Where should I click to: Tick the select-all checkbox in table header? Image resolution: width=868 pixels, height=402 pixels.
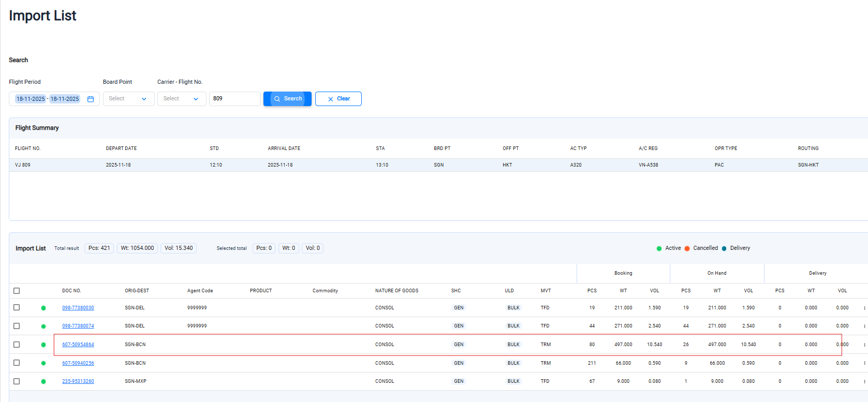[x=17, y=291]
